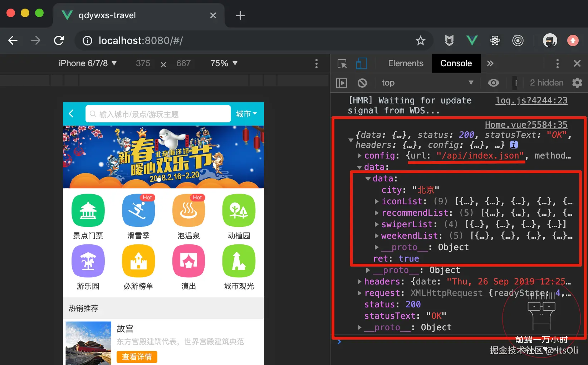Close the qdywxs-travel tab
The height and width of the screenshot is (365, 588).
coord(213,15)
